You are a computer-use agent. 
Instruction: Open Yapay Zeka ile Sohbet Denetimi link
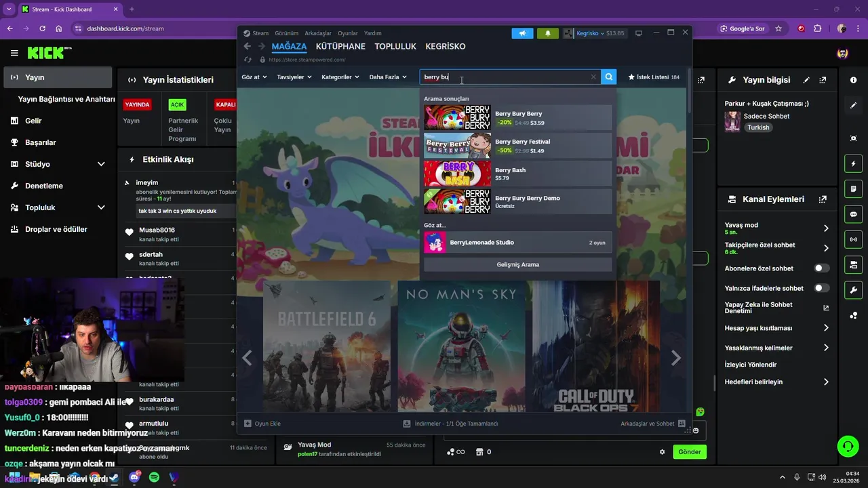coord(777,308)
